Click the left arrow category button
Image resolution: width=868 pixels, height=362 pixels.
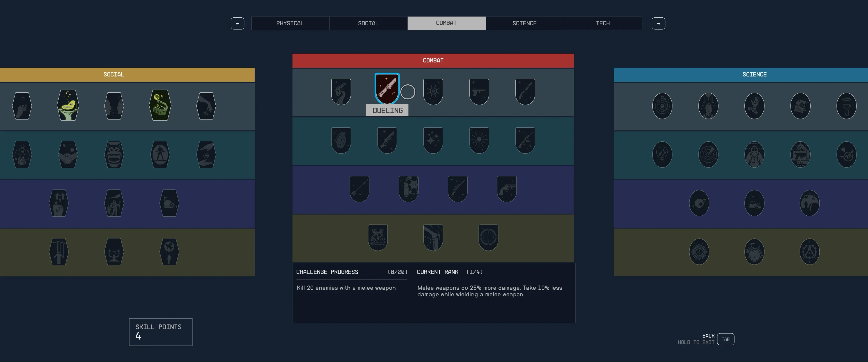(x=237, y=23)
